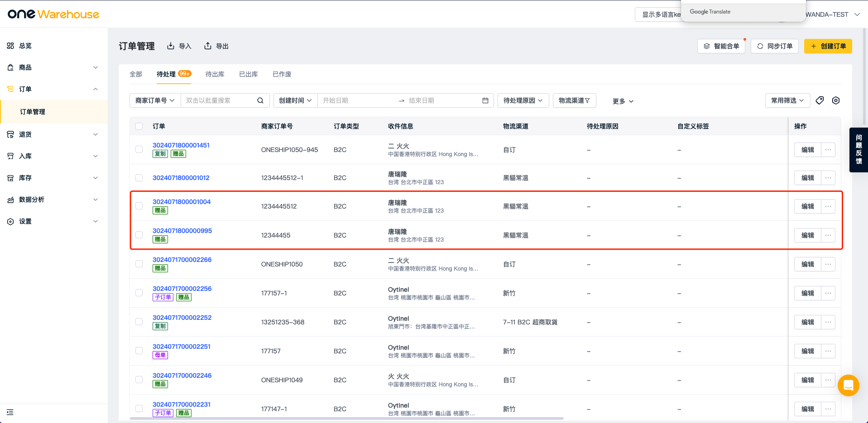This screenshot has height=423, width=868.
Task: Expand the 待处理原因 filter dropdown
Action: pyautogui.click(x=523, y=100)
